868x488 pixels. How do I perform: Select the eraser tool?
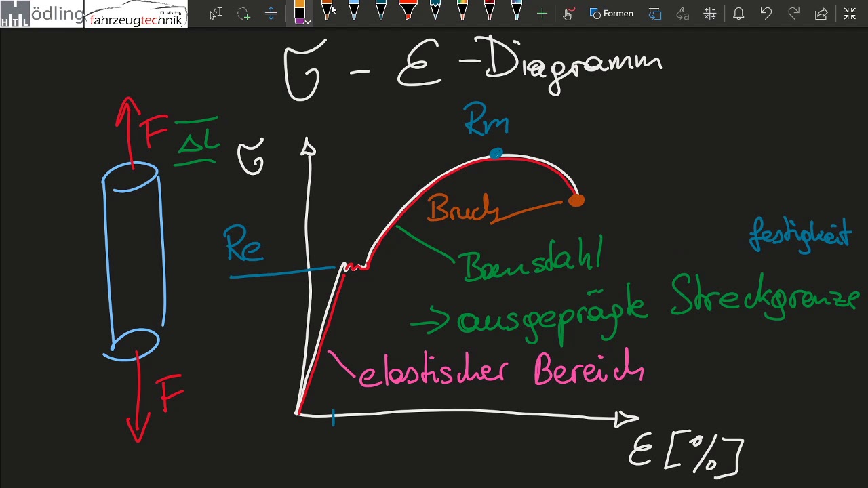[300, 11]
